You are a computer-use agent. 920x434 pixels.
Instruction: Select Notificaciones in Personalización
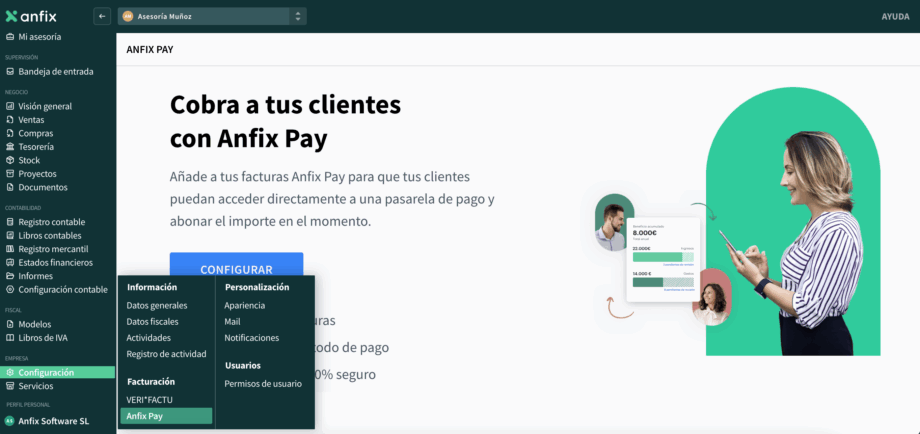point(251,338)
